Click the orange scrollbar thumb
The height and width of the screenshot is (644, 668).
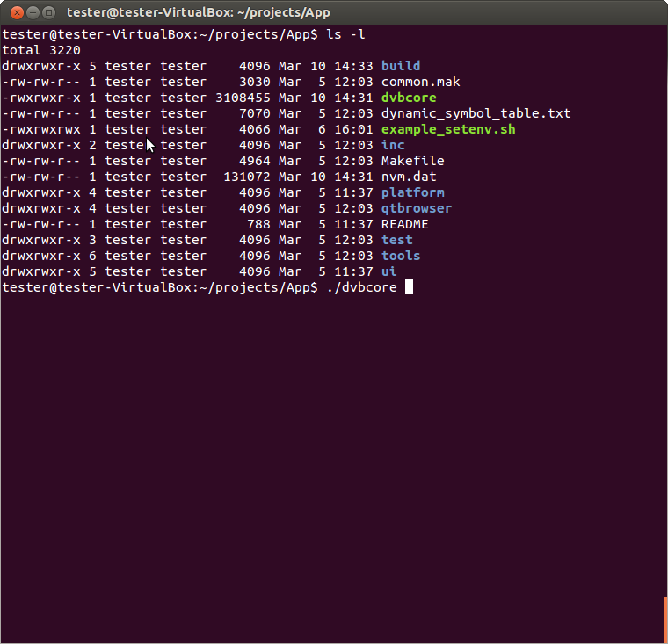pos(664,619)
